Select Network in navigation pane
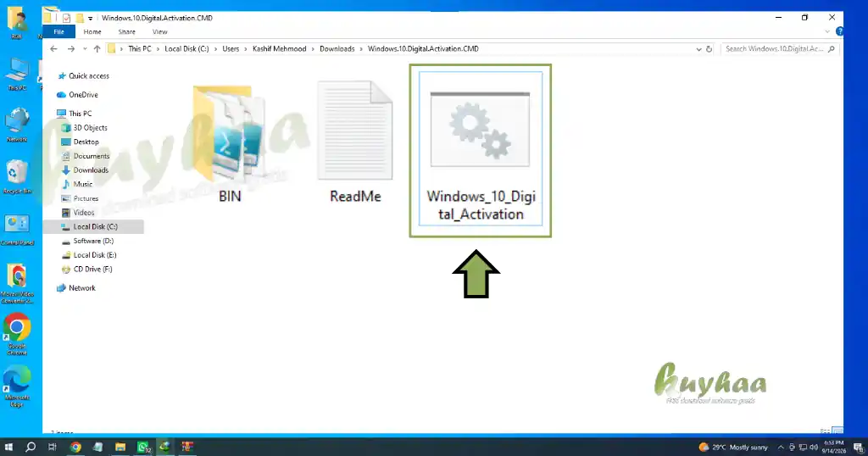Screen dimensions: 868x456 (76, 288)
